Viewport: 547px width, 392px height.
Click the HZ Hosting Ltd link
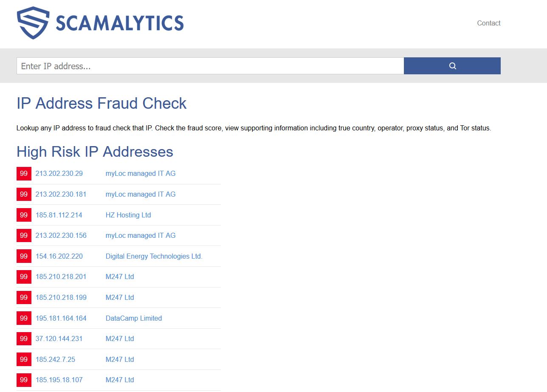128,215
